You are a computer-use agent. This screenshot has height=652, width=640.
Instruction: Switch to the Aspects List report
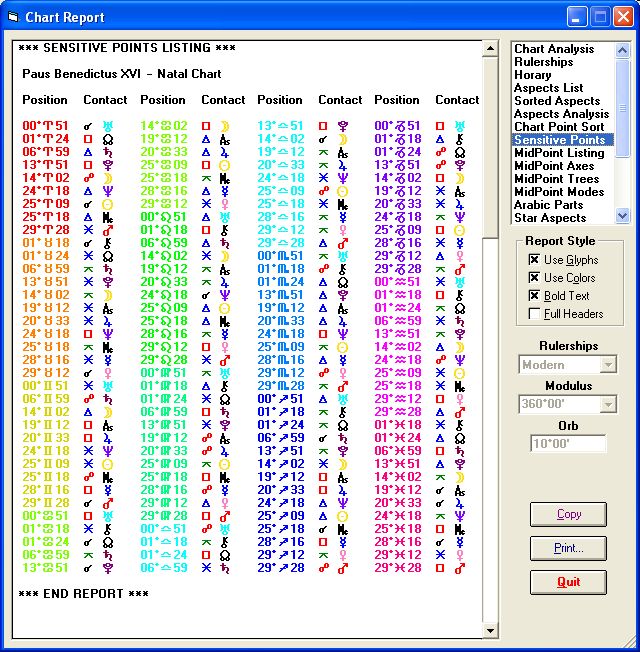tap(548, 88)
